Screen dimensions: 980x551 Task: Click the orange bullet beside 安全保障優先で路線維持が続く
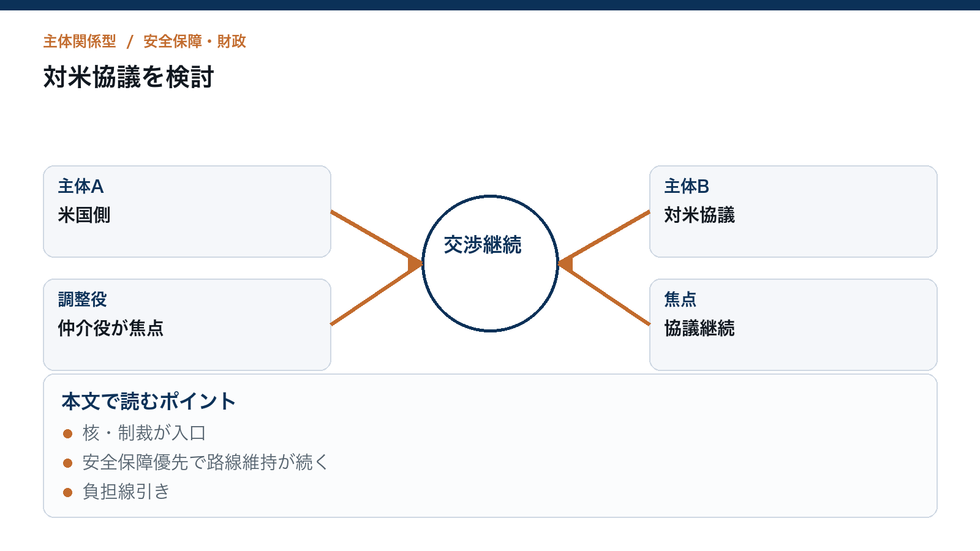(x=68, y=463)
